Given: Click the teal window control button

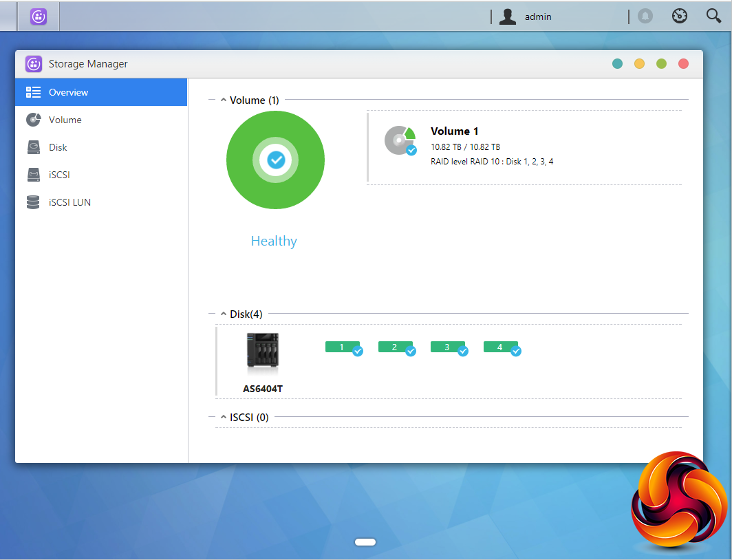Looking at the screenshot, I should (x=617, y=64).
